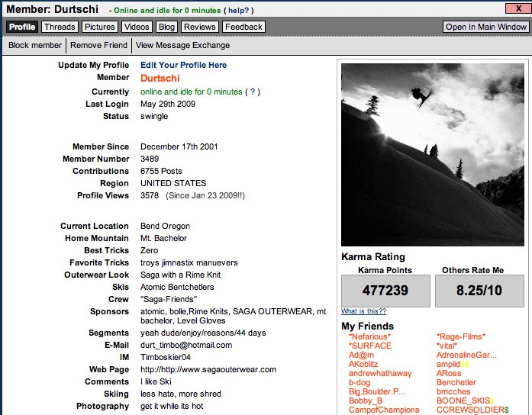Go to the Videos tab

coord(137,27)
